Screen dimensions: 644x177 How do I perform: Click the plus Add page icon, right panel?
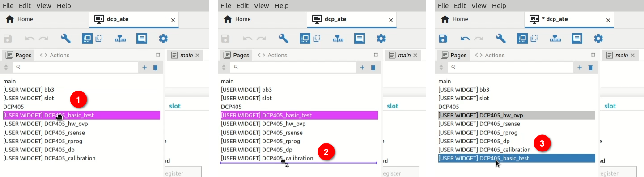pyautogui.click(x=579, y=68)
